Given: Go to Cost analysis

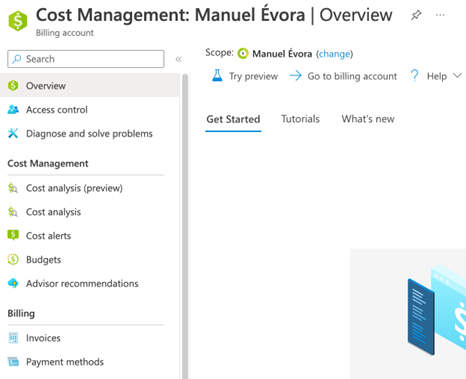Looking at the screenshot, I should [90, 212].
